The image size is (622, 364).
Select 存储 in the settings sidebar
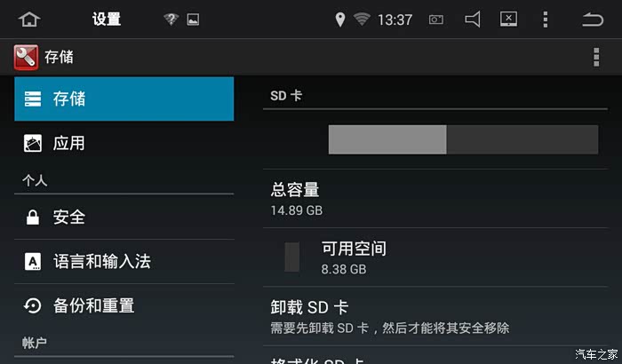[x=124, y=99]
